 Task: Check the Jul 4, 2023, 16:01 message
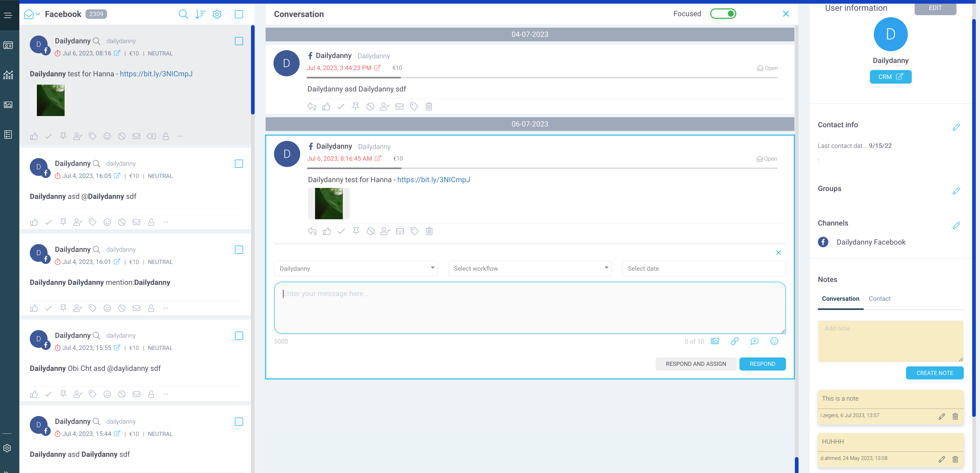(239, 250)
